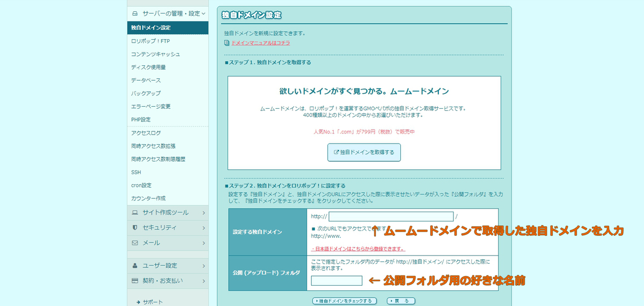Expand the メール menu chevron
This screenshot has height=306, width=644.
pos(204,243)
